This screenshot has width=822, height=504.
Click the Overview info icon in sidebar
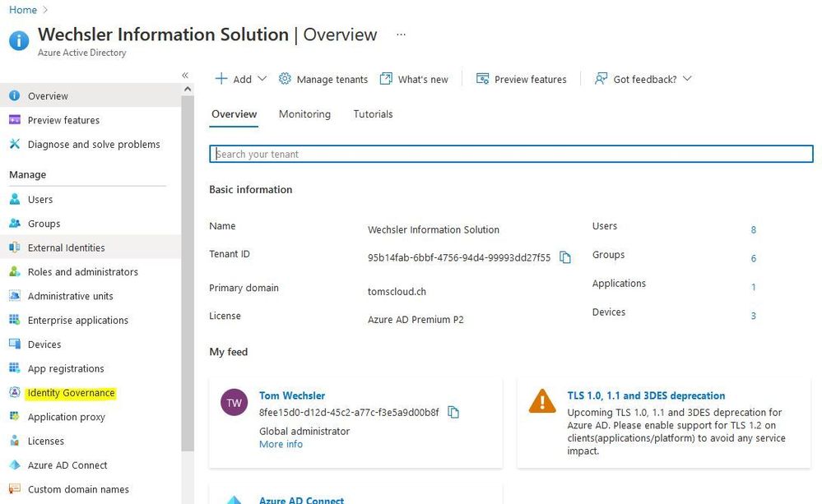[15, 95]
